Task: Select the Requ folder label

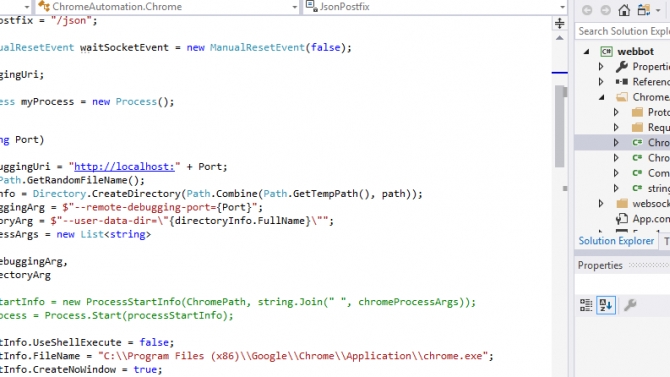Action: [x=659, y=127]
